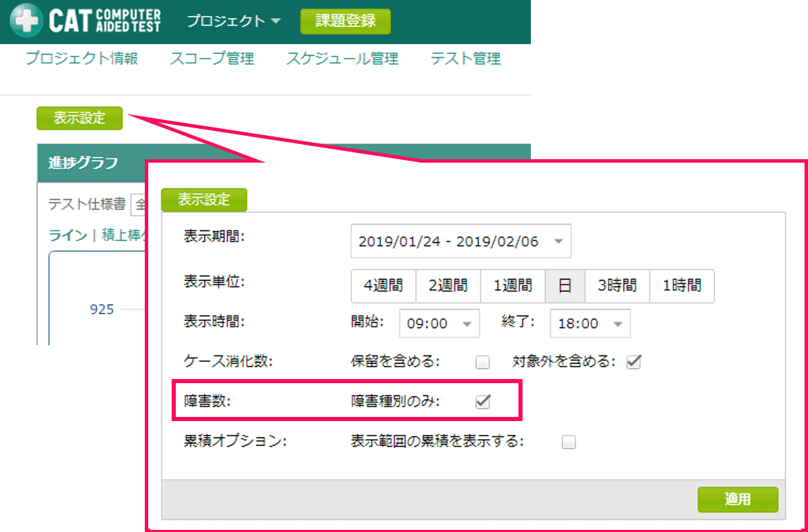Switch to the スコープ管理 tab
Screen dimensions: 808x532
[x=211, y=59]
